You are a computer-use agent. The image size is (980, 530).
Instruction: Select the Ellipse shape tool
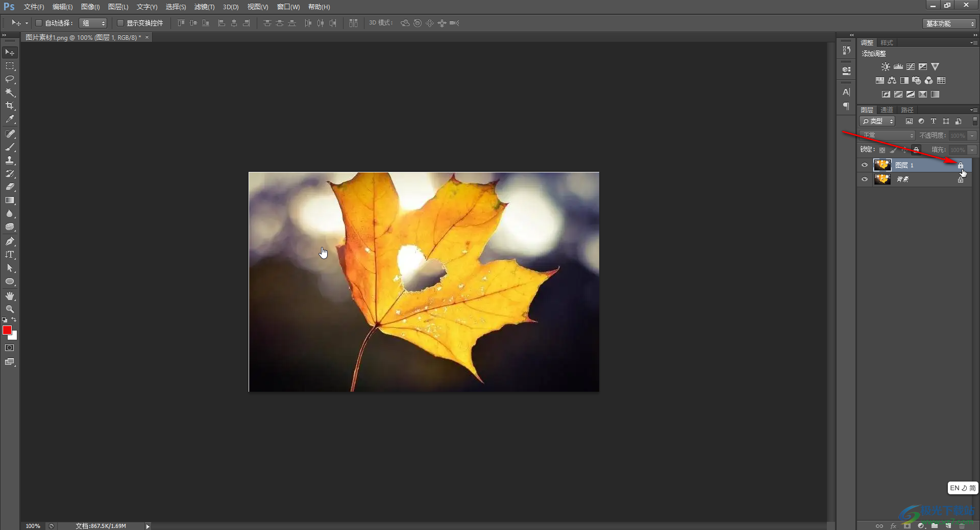pos(10,281)
